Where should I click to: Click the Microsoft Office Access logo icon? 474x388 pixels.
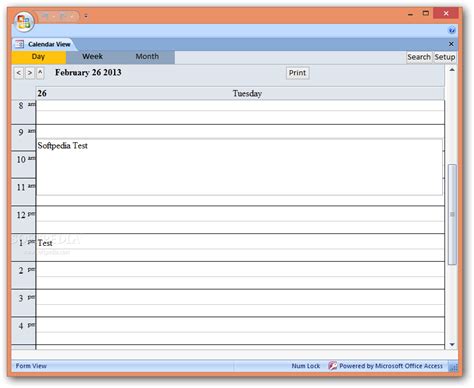[332, 366]
